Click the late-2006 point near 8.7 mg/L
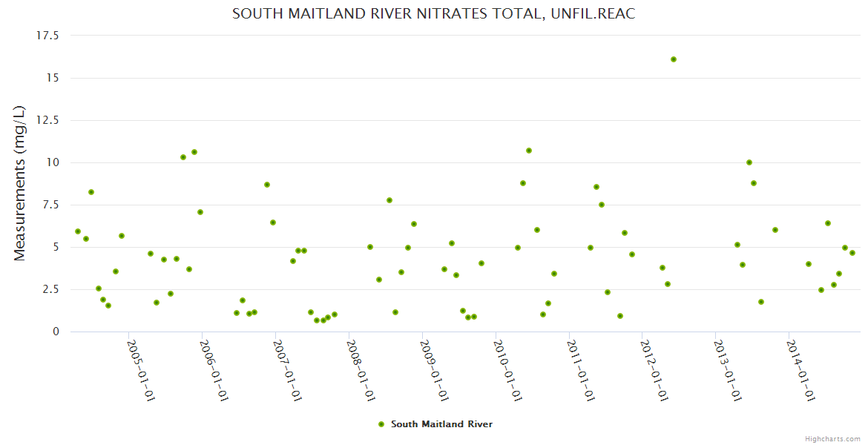Viewport: 868px width, 445px height. [267, 185]
